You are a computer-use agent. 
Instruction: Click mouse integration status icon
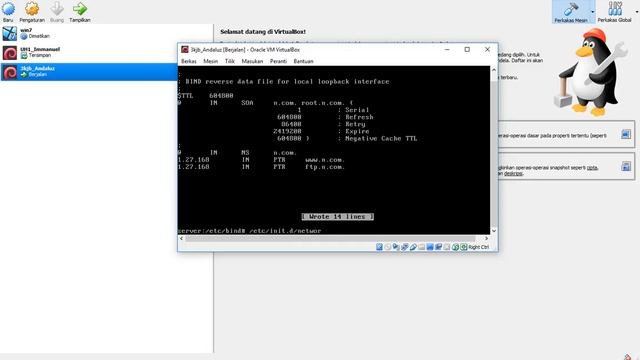click(x=455, y=247)
